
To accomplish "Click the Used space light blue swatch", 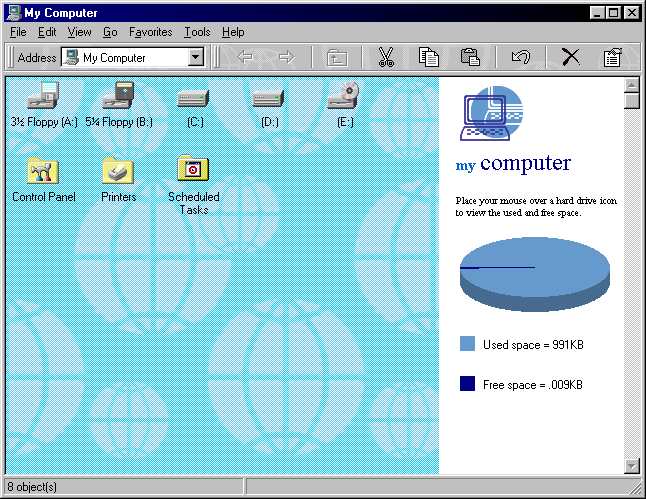I will [x=467, y=344].
